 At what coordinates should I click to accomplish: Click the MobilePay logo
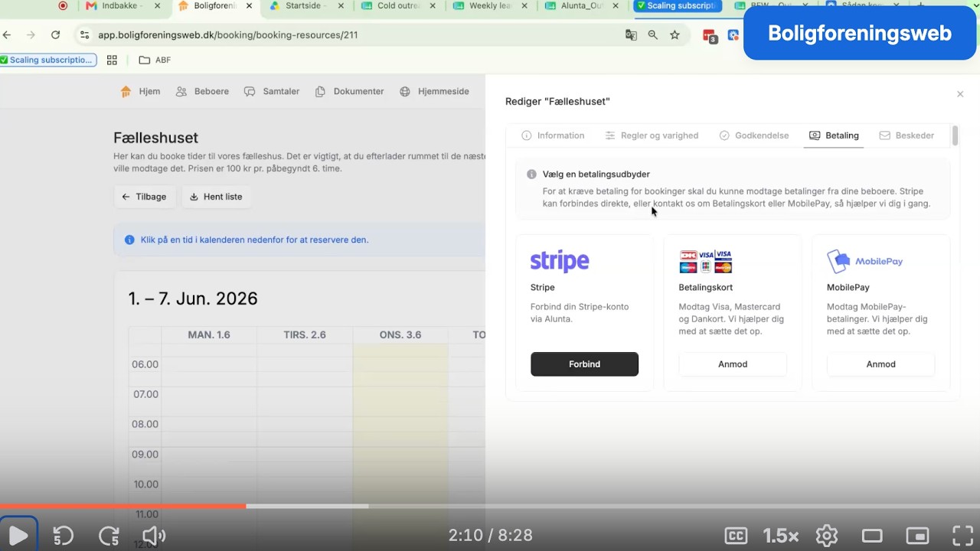click(x=865, y=261)
